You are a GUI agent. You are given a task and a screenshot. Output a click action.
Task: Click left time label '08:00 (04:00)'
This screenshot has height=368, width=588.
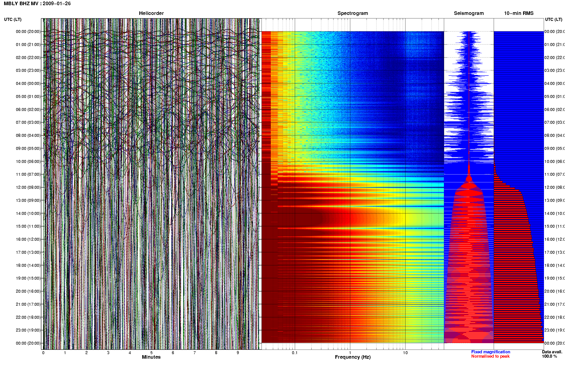(x=28, y=135)
